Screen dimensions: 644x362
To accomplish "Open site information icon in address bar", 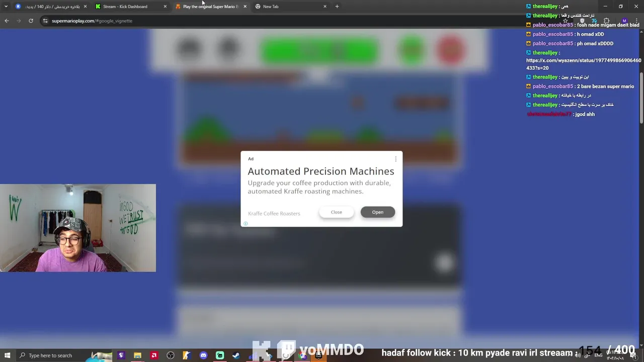I will tap(45, 21).
